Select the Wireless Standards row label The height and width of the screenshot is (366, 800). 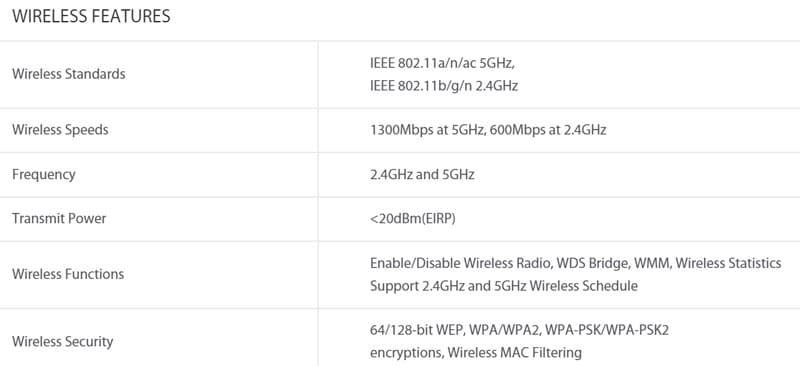click(x=68, y=74)
